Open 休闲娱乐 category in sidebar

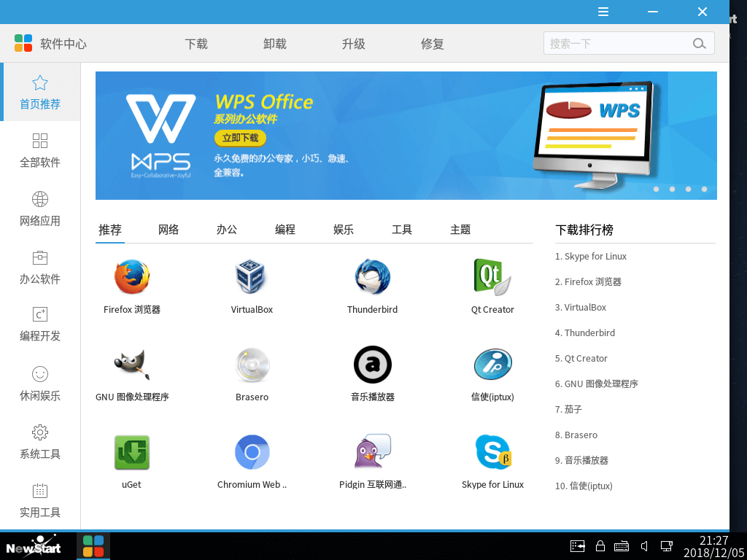40,384
